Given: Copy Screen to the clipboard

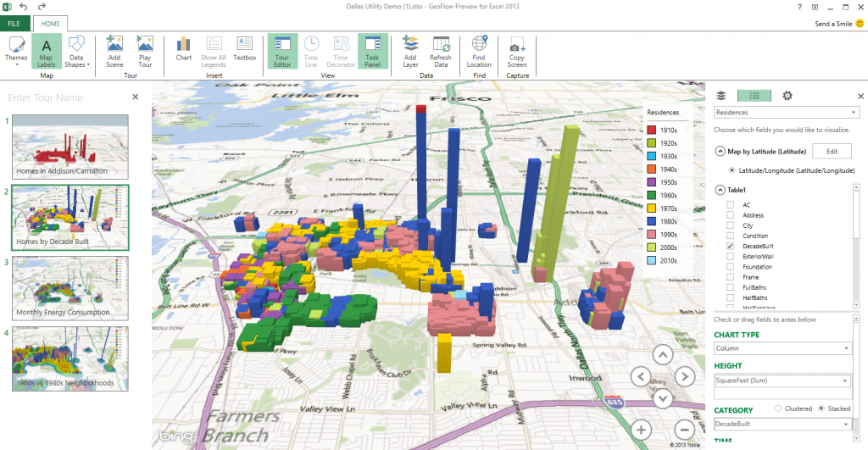Looking at the screenshot, I should 516,52.
